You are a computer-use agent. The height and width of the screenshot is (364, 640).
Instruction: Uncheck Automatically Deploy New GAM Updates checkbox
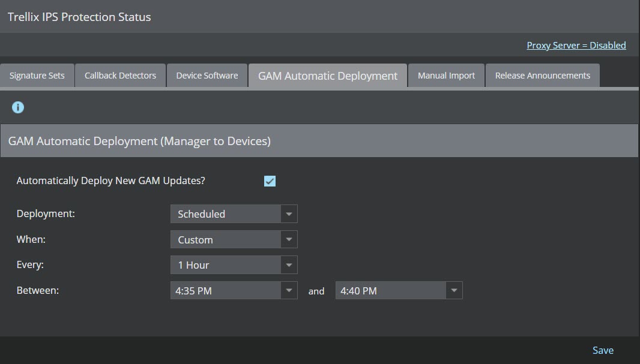(270, 181)
